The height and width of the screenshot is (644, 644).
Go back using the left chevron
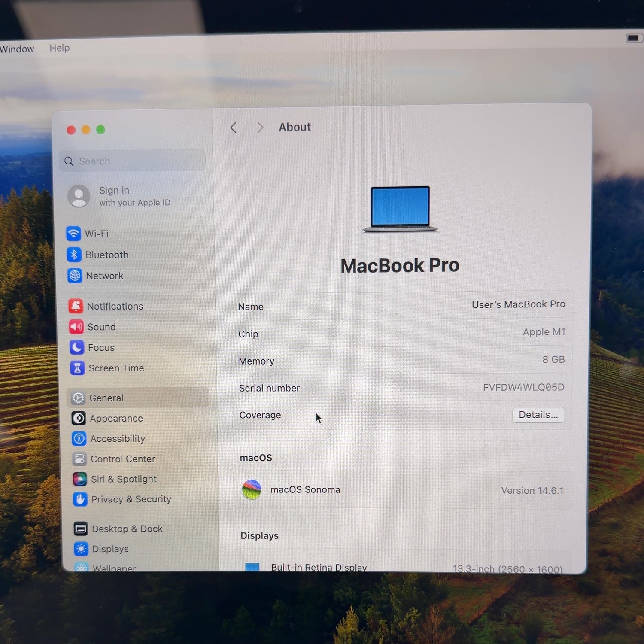(234, 128)
